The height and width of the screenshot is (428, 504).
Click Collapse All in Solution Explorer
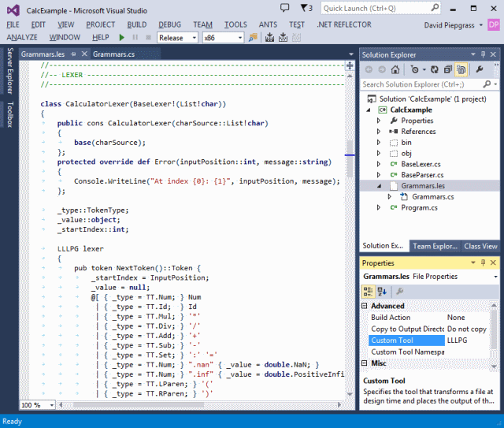point(448,69)
